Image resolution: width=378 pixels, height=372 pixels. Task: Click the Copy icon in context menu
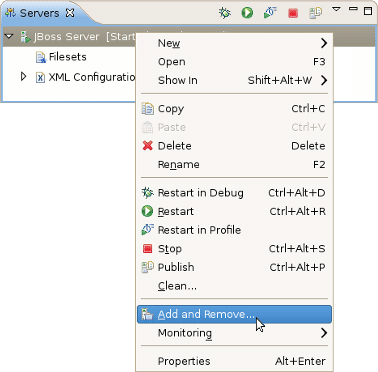point(147,109)
